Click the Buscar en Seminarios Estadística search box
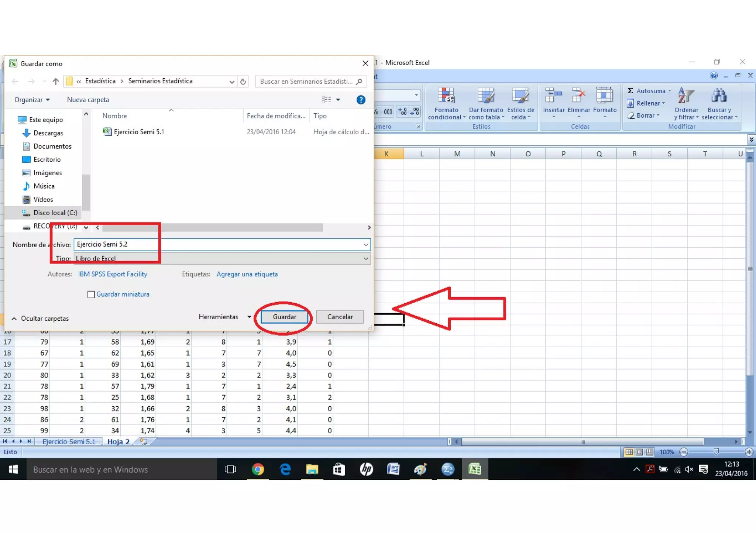This screenshot has height=534, width=756. tap(311, 82)
